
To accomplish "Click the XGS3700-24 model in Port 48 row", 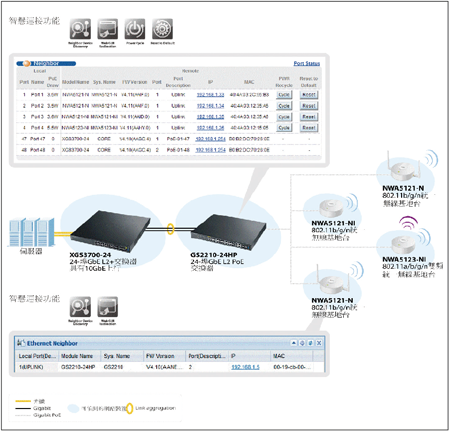I will point(76,150).
